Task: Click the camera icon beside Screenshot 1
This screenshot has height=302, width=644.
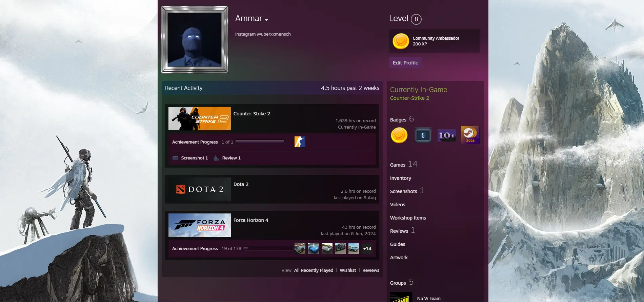Action: coord(175,158)
